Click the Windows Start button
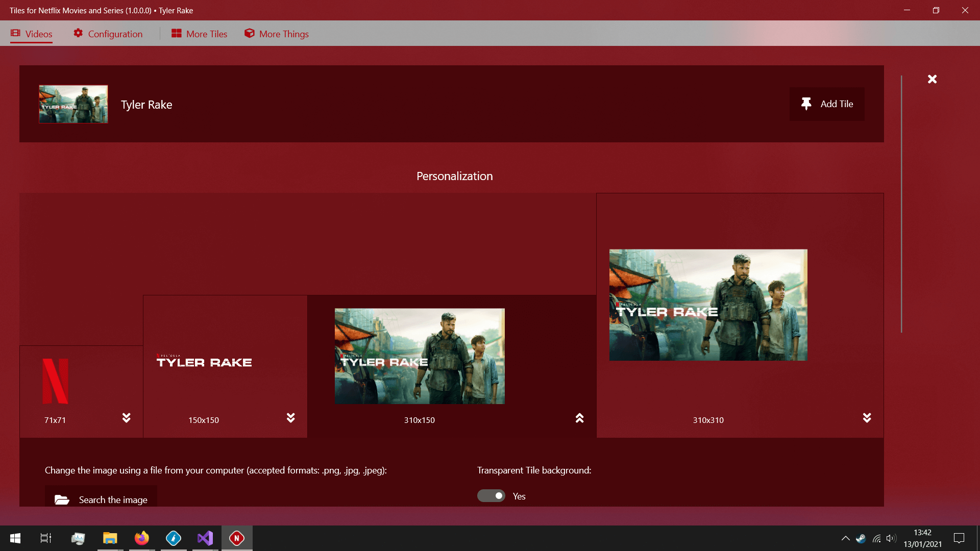 15,538
